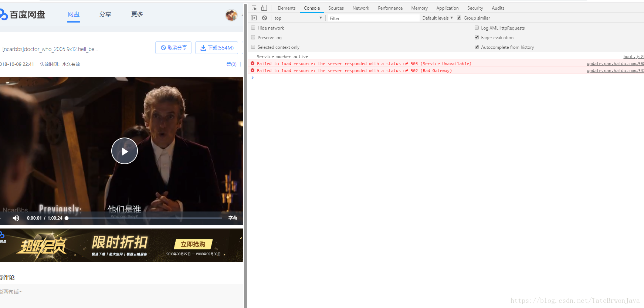Open the Memory tab
Screen dimensions: 644x308
[x=420, y=8]
